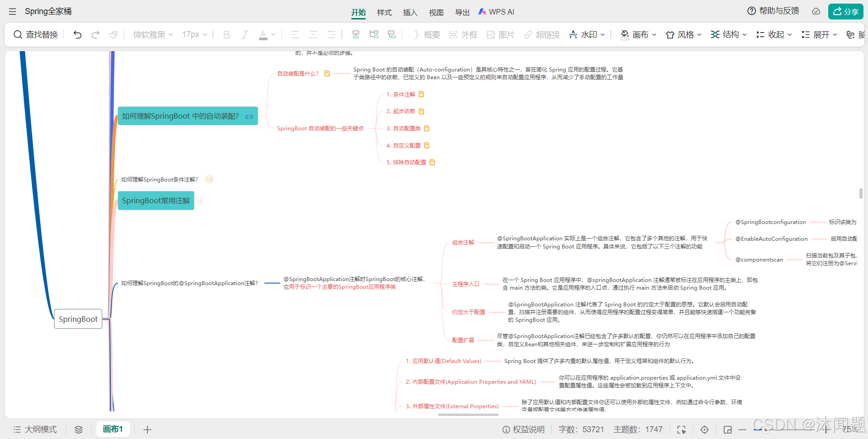This screenshot has width=868, height=439.
Task: Open 权益说明 rights info
Action: tap(524, 429)
